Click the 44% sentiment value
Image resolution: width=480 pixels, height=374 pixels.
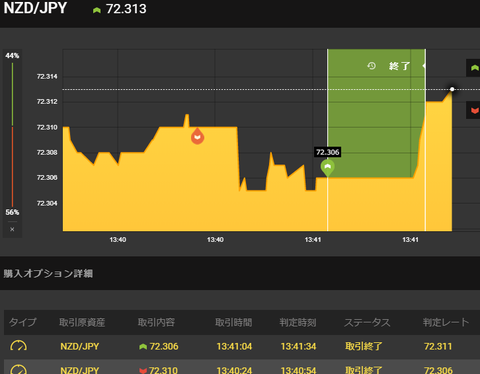click(12, 56)
